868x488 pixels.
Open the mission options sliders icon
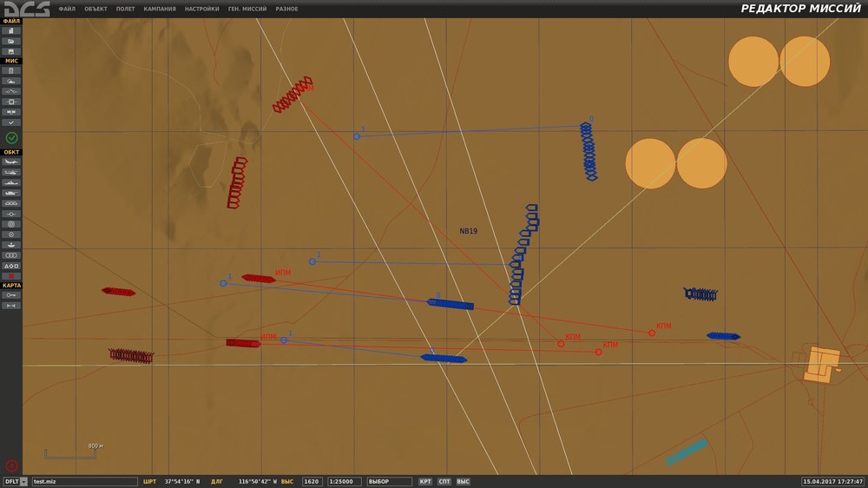(x=11, y=112)
